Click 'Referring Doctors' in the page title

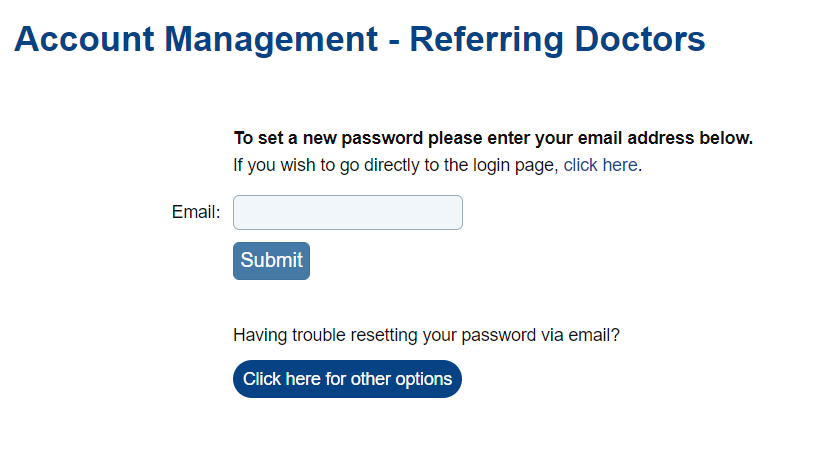coord(557,40)
